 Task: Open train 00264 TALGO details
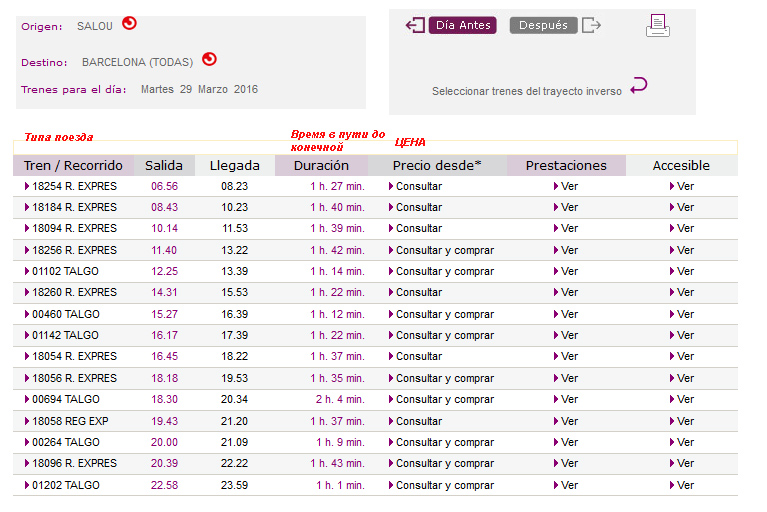[62, 443]
